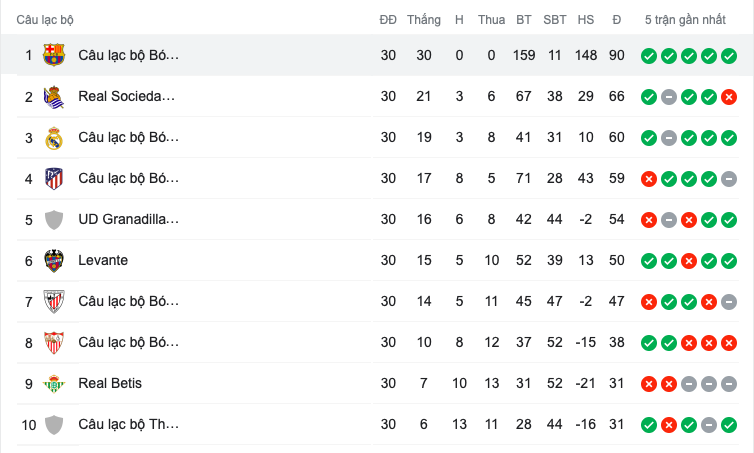Click the Real Madrid crest in row 3

coord(54,137)
